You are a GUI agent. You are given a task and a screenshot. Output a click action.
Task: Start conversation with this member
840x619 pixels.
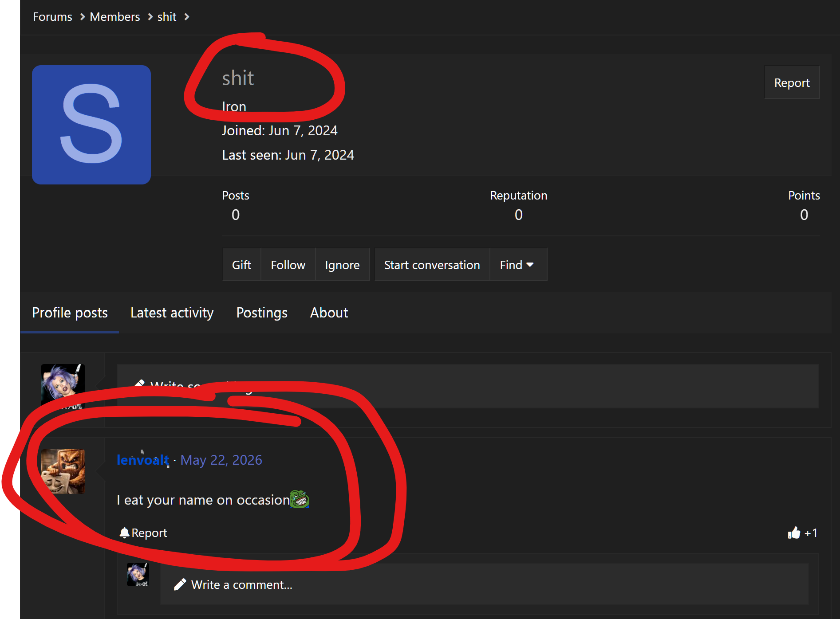tap(432, 265)
